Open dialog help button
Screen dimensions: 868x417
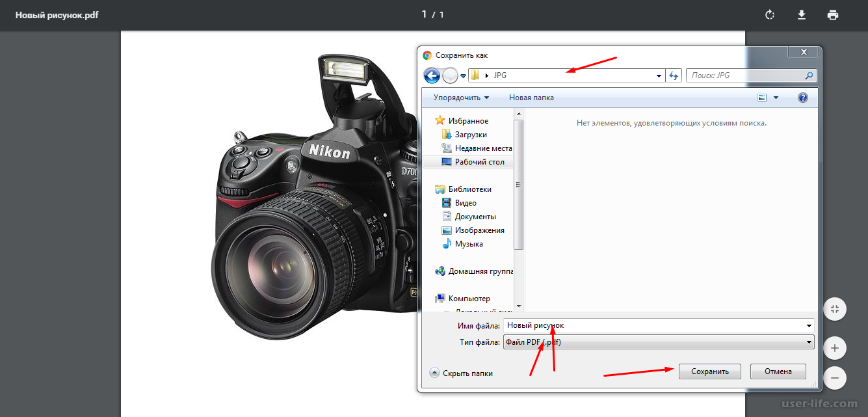click(802, 98)
